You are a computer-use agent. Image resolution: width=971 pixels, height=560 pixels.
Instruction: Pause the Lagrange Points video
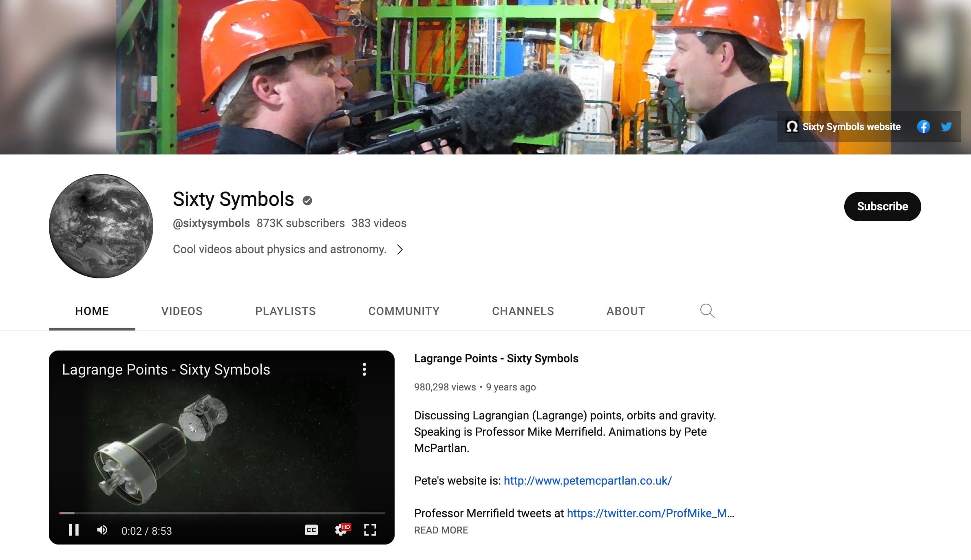74,530
